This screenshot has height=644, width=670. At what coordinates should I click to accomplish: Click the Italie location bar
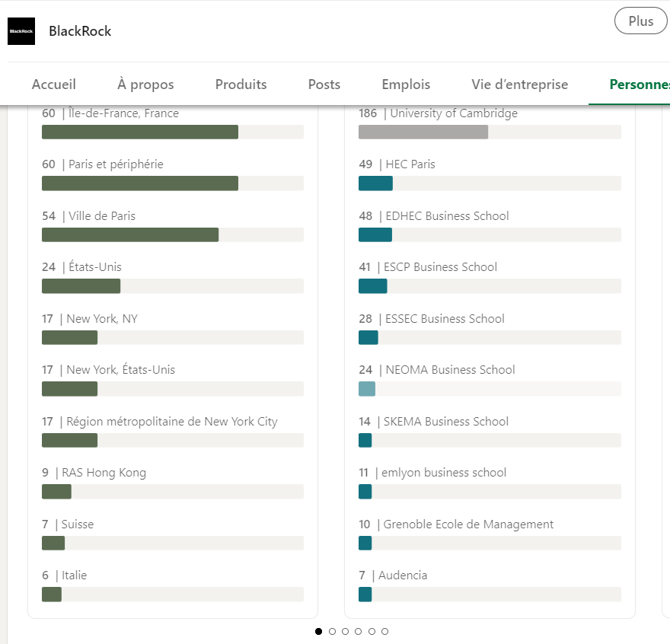[x=173, y=595]
